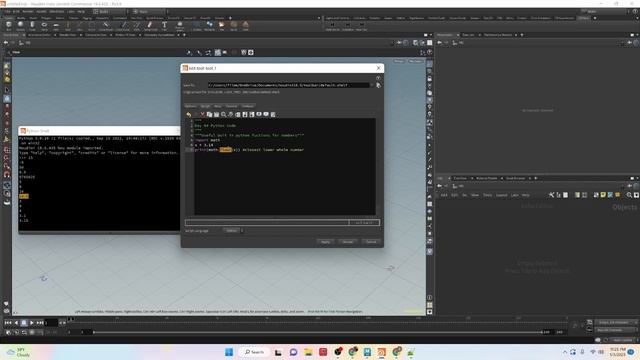Open Auto Update dropdown at bottom right

(624, 340)
